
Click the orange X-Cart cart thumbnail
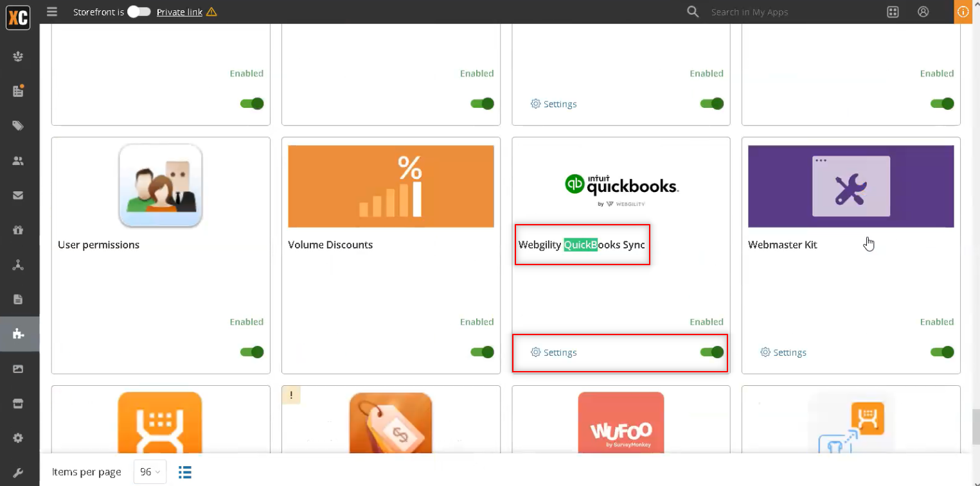(x=160, y=422)
